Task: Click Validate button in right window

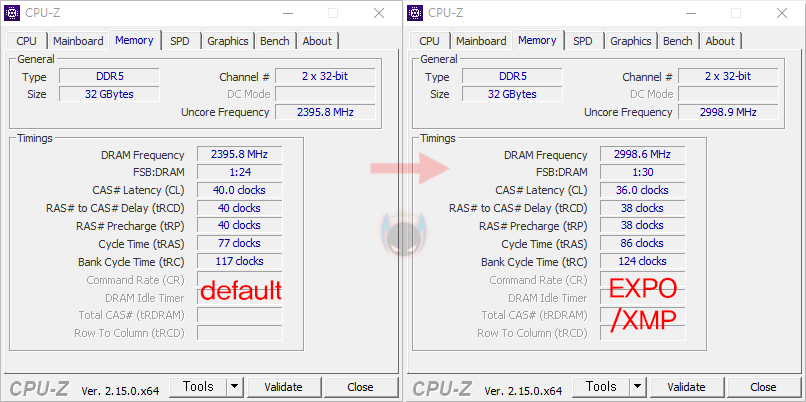Action: (x=686, y=387)
